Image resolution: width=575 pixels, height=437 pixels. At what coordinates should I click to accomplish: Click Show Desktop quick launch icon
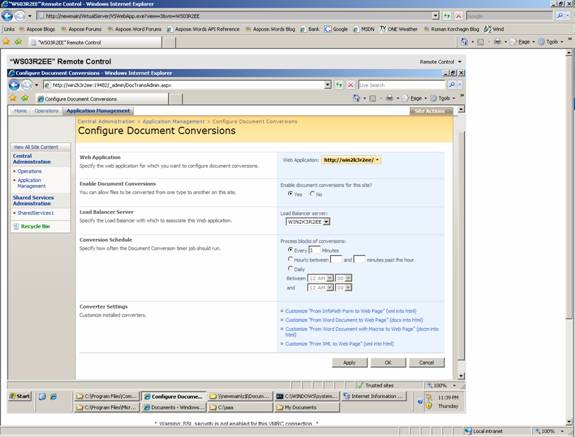click(x=42, y=396)
